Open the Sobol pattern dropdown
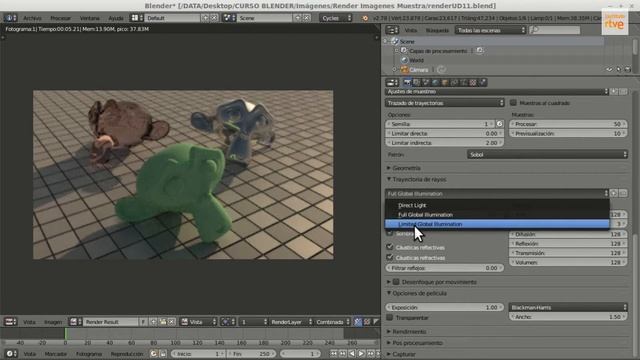Viewport: 640px width, 360px height. [x=547, y=154]
